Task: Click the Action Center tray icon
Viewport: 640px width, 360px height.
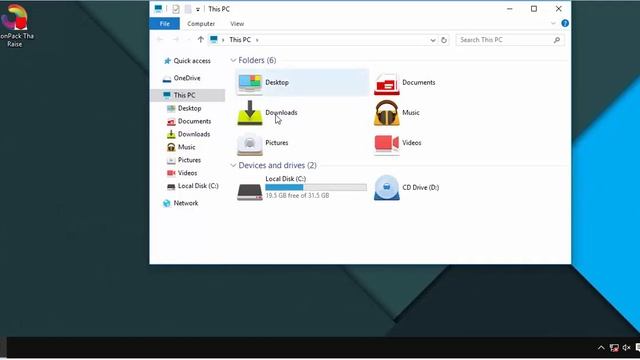Action: pos(638,348)
